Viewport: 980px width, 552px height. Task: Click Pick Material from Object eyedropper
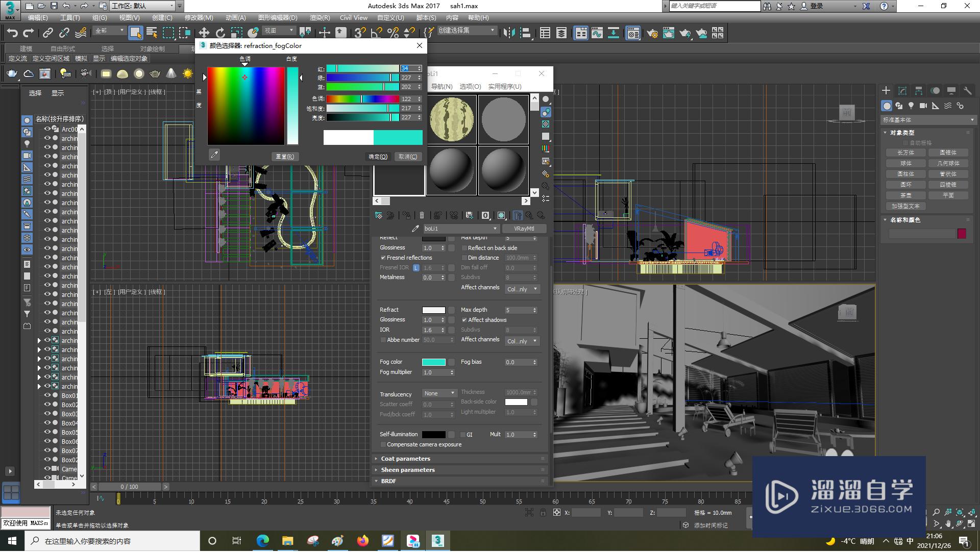pyautogui.click(x=415, y=229)
